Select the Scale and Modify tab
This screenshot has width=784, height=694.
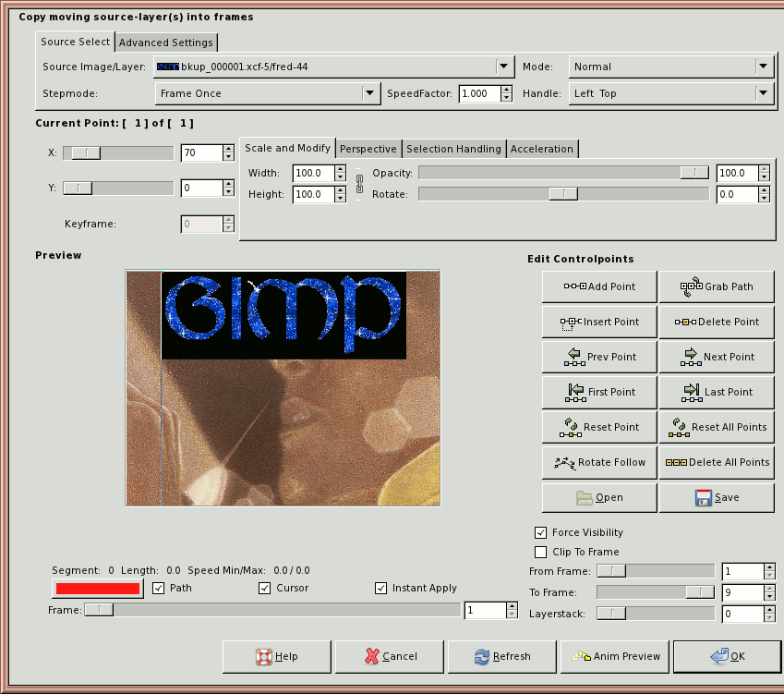(287, 148)
